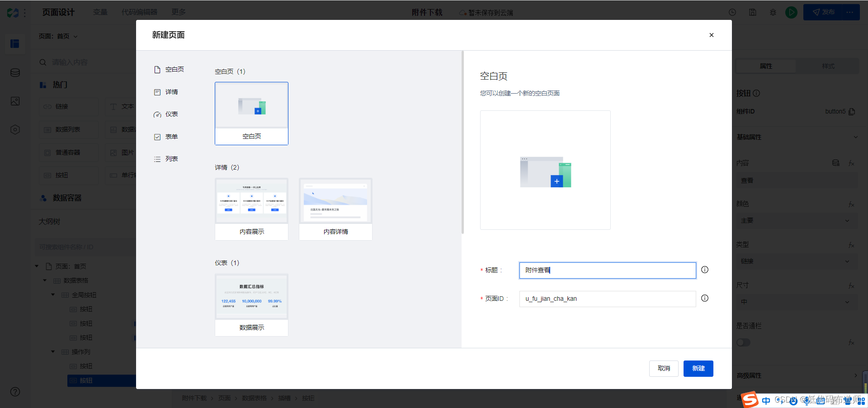Select the 按钮 component in 热门
The width and height of the screenshot is (868, 408).
click(68, 175)
